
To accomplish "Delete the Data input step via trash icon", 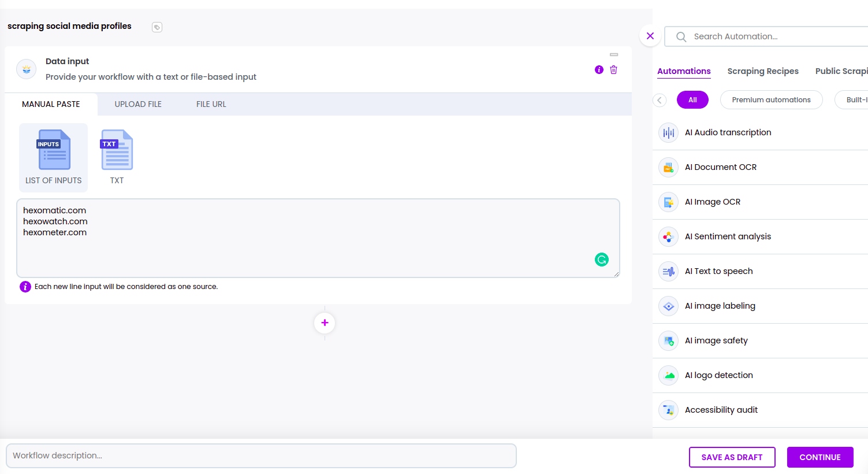I will pos(613,69).
